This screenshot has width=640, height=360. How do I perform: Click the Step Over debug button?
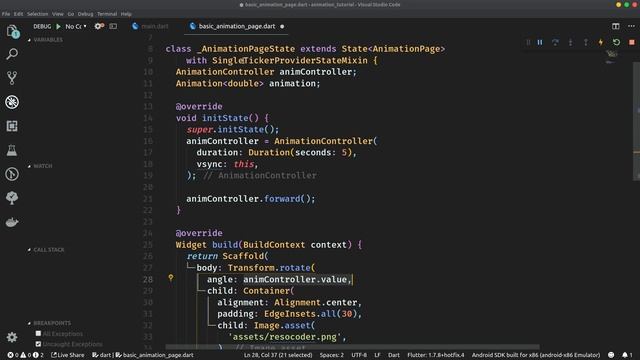(x=555, y=42)
